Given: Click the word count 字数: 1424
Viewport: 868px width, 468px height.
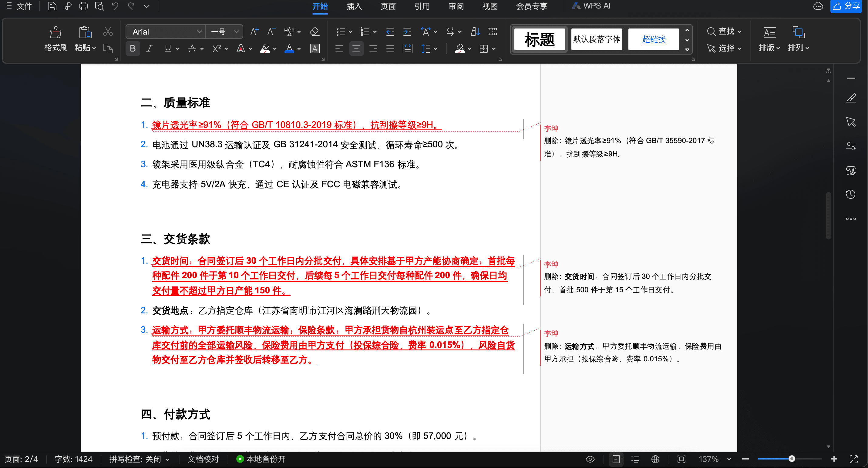Looking at the screenshot, I should 73,459.
